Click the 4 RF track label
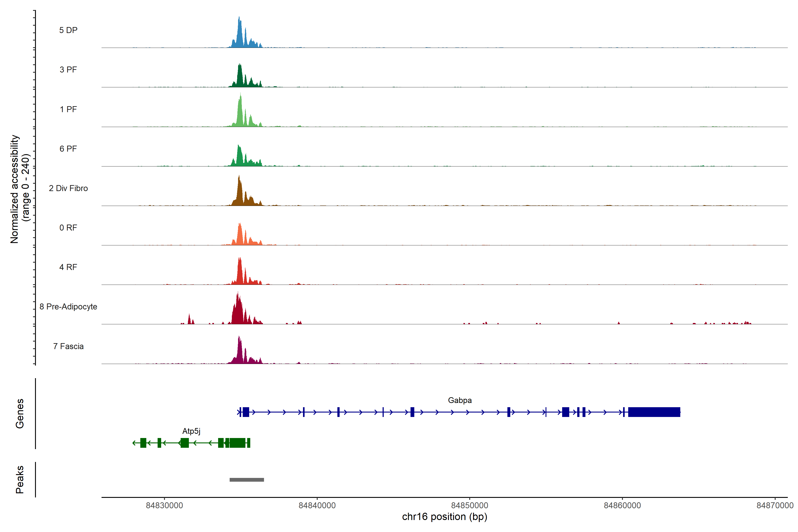798x532 pixels. coord(68,267)
